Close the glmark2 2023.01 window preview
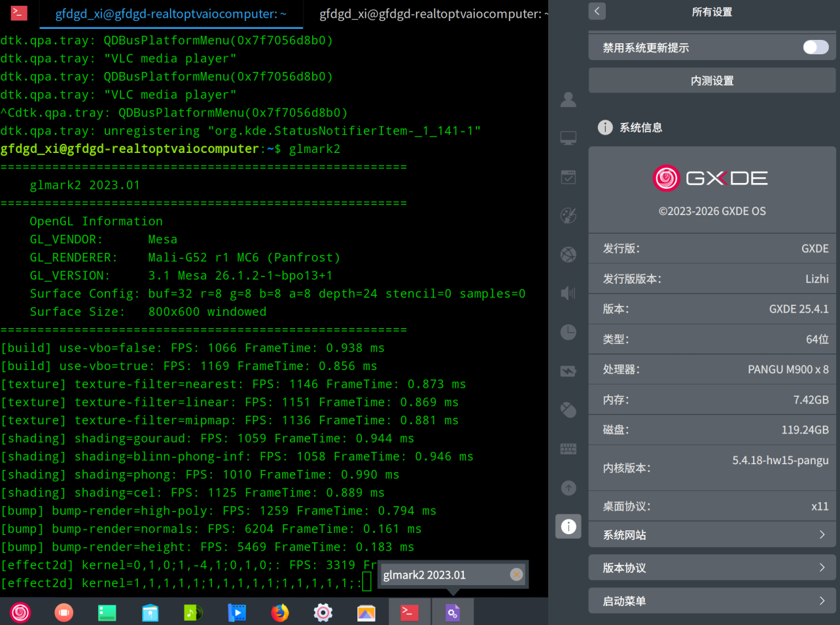Viewport: 840px width, 625px height. [x=517, y=575]
